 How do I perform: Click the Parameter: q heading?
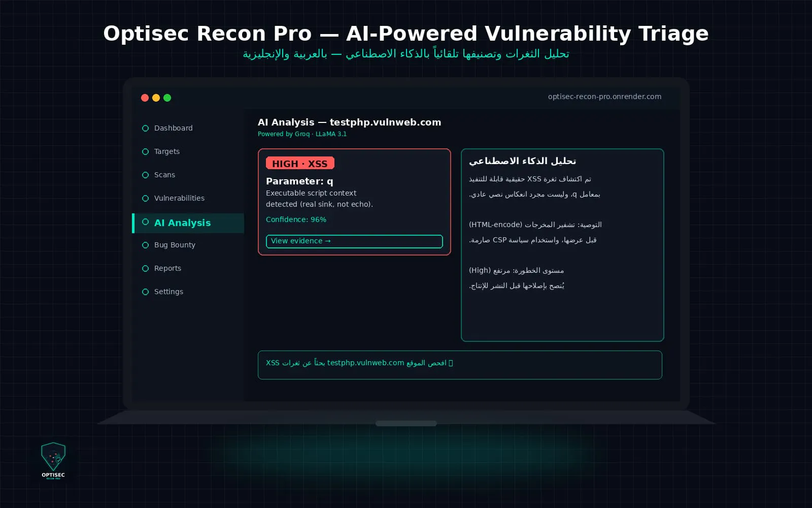pos(299,181)
